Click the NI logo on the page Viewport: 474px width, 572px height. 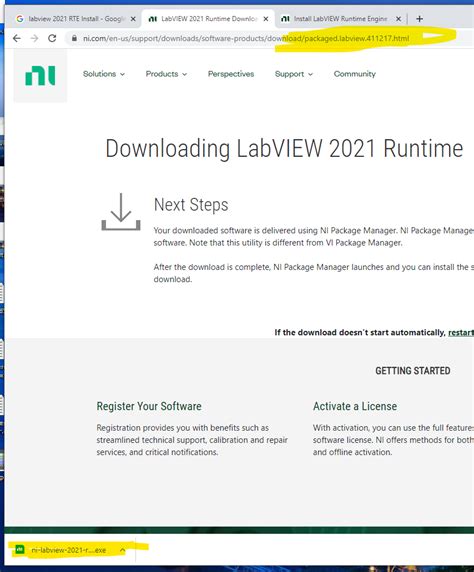(40, 76)
